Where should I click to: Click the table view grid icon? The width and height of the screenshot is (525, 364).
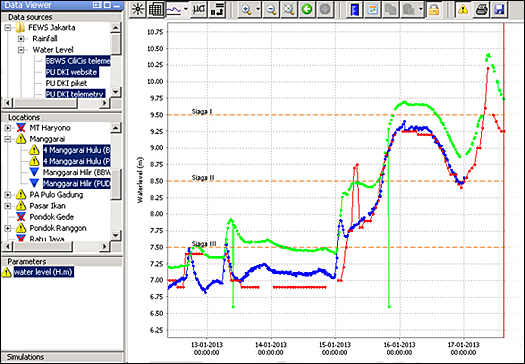pyautogui.click(x=155, y=9)
